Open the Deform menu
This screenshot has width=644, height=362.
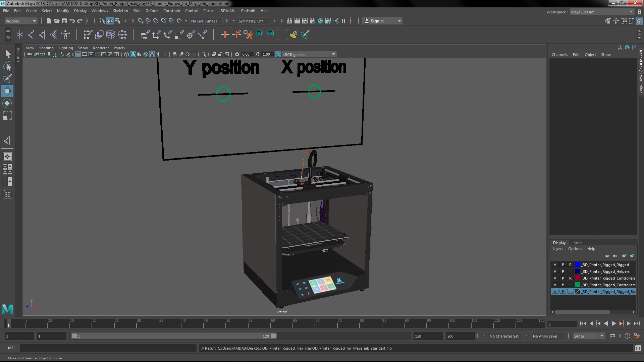[152, 11]
